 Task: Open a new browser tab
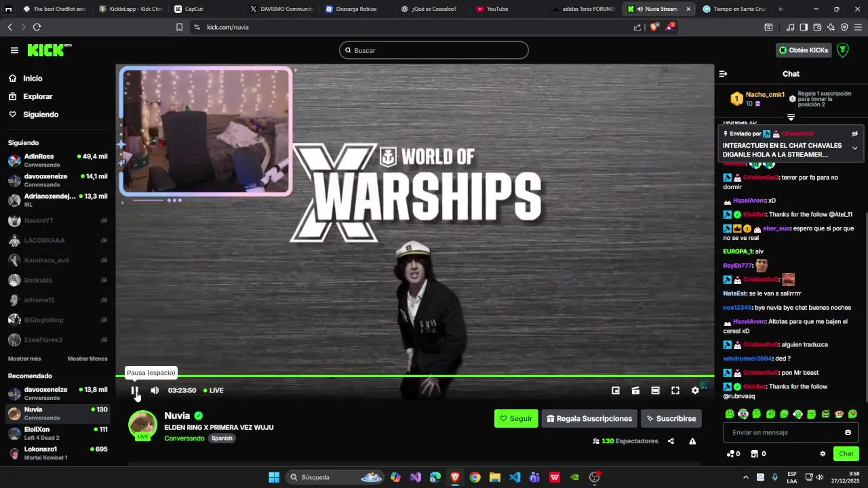point(781,9)
